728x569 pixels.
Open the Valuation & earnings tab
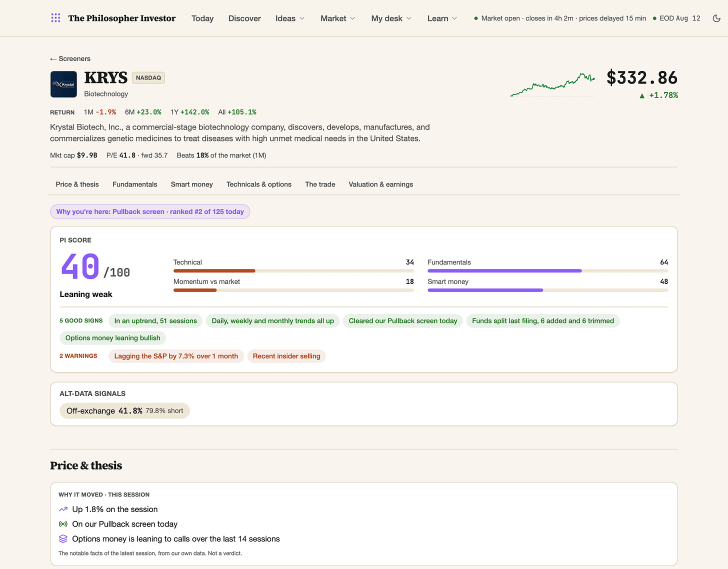click(381, 184)
